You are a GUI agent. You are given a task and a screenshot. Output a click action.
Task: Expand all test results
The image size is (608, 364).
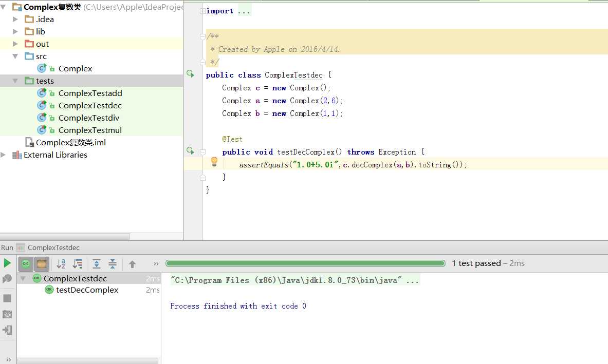coord(97,264)
